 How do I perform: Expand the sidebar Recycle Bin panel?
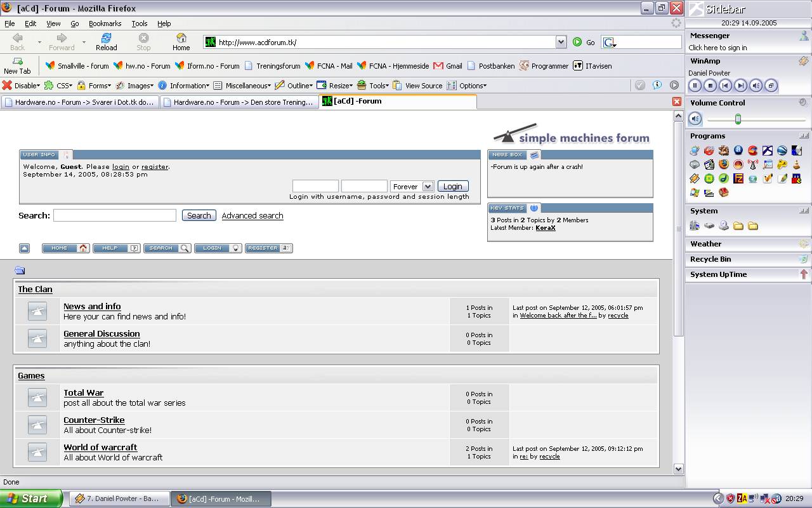(749, 259)
